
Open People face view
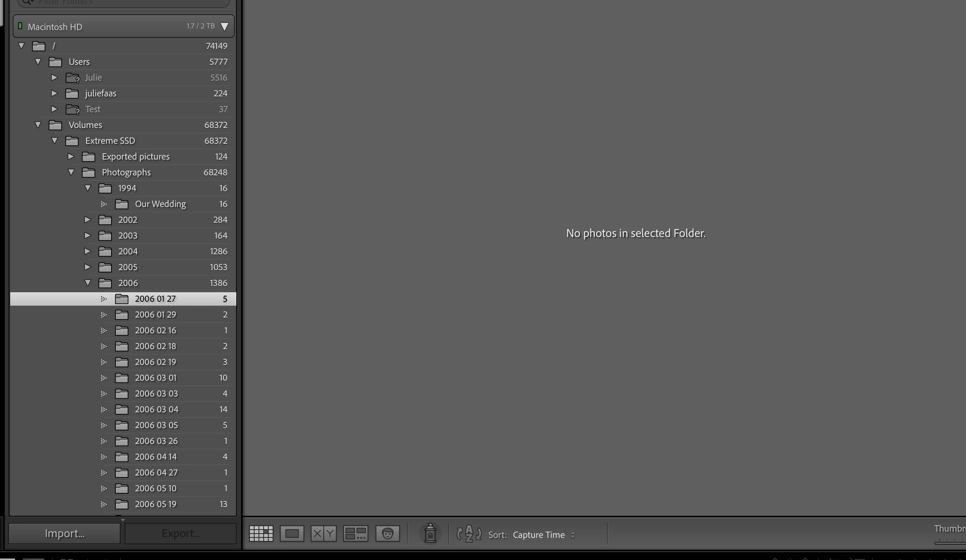(387, 534)
